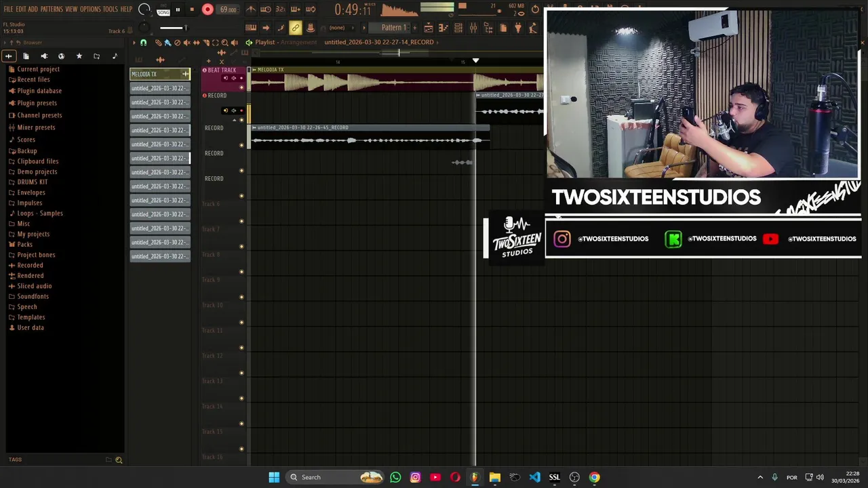This screenshot has width=868, height=488.
Task: Choose the playlist Select tool
Action: 215,43
